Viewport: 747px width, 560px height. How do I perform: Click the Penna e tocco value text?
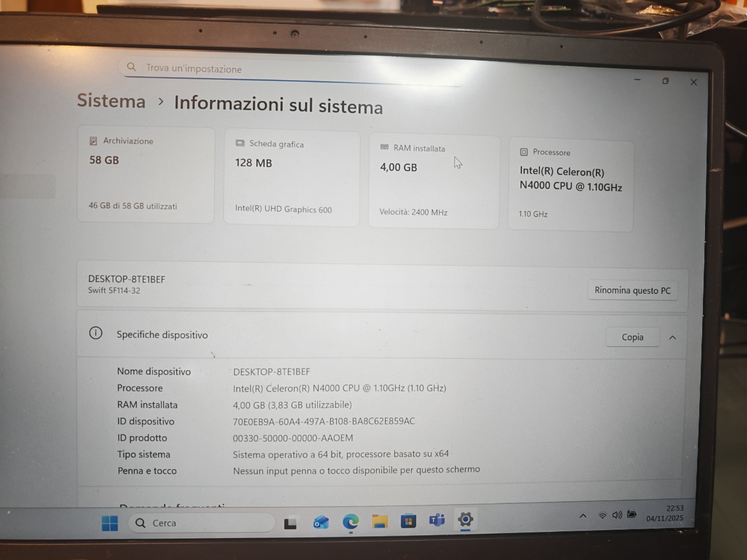(356, 470)
